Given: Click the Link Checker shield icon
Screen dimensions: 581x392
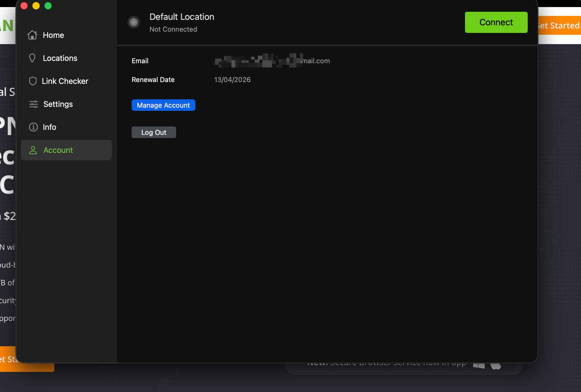Looking at the screenshot, I should click(x=33, y=81).
